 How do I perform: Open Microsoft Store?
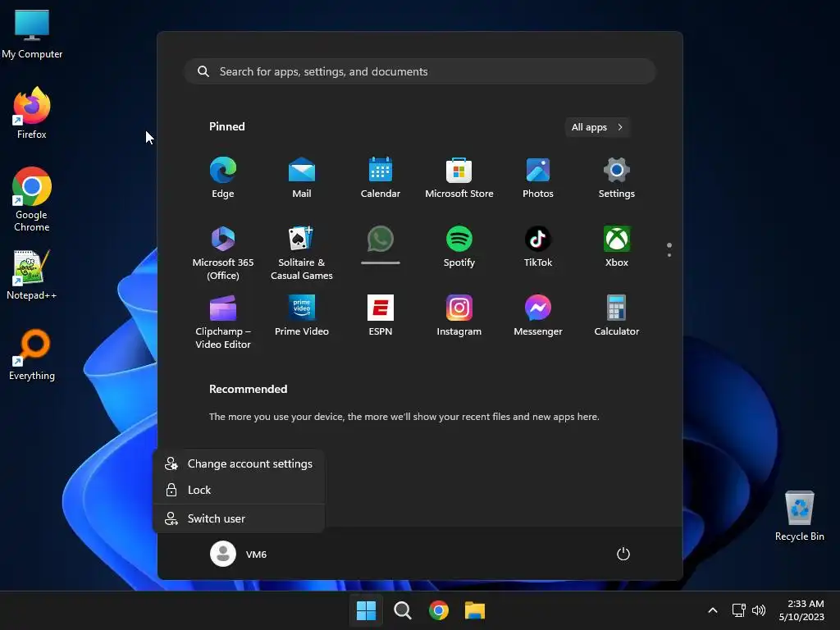tap(459, 178)
